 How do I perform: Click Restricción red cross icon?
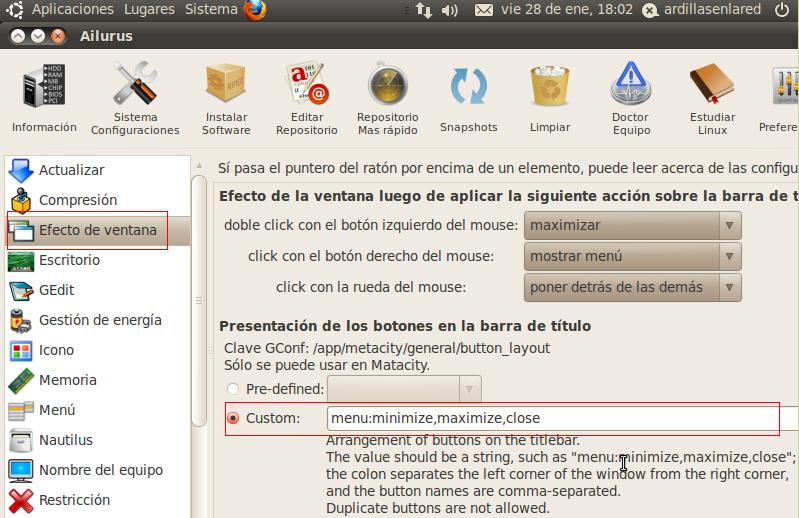pyautogui.click(x=21, y=500)
